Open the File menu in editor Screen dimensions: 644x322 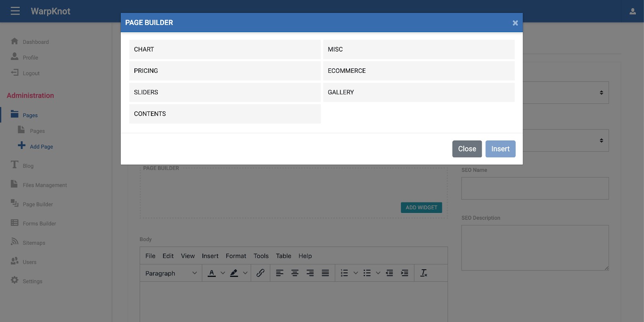(151, 256)
